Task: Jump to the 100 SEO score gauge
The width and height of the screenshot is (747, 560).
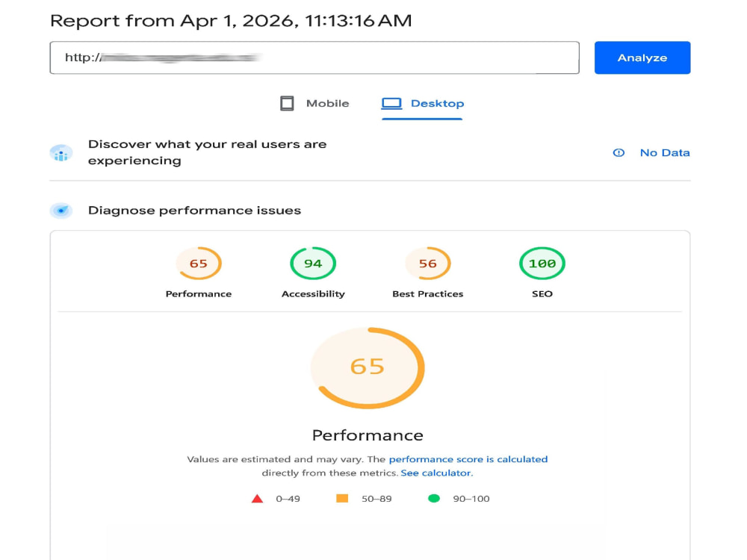Action: [542, 264]
